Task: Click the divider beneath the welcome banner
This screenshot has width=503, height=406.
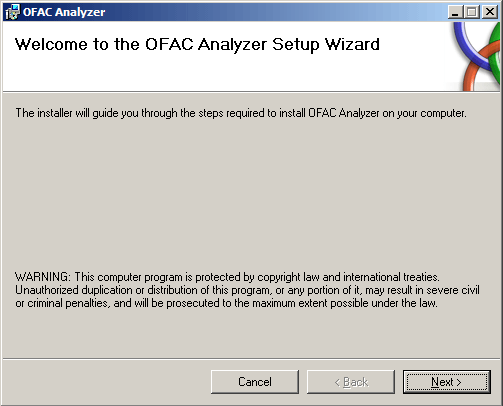Action: (x=252, y=92)
